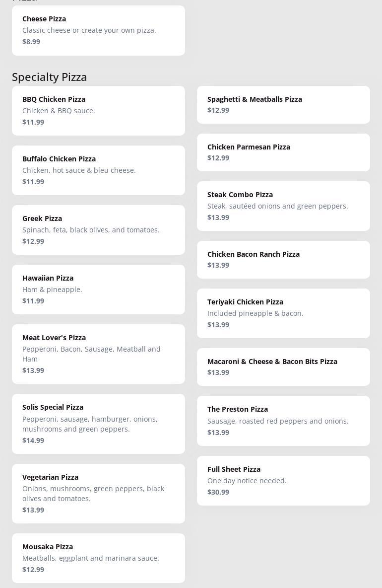Choose Chicken Bacon Ranch Pizza
Viewport: 382px width, 588px height.
283,260
